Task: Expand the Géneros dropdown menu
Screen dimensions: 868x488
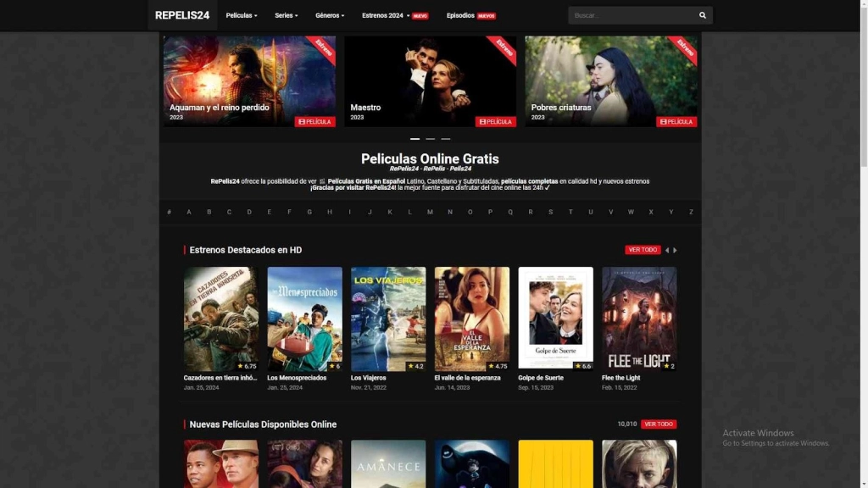Action: [x=330, y=15]
